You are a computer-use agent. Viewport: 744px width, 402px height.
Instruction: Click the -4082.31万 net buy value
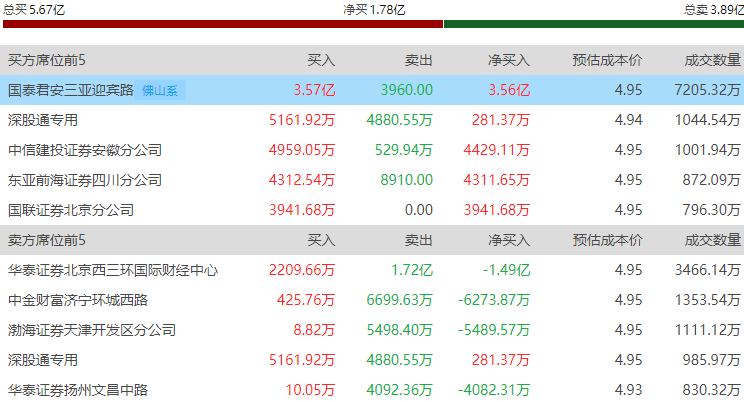coord(494,390)
